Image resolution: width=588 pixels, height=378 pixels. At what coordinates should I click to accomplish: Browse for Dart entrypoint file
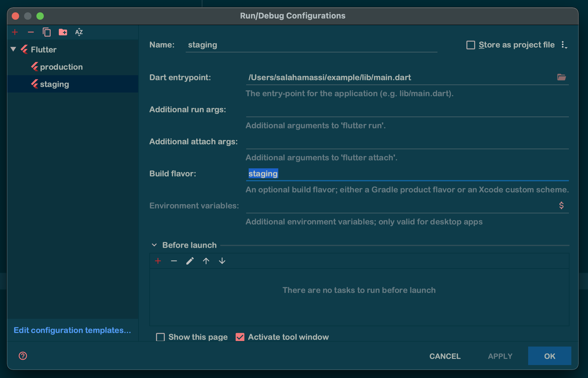[x=561, y=77]
